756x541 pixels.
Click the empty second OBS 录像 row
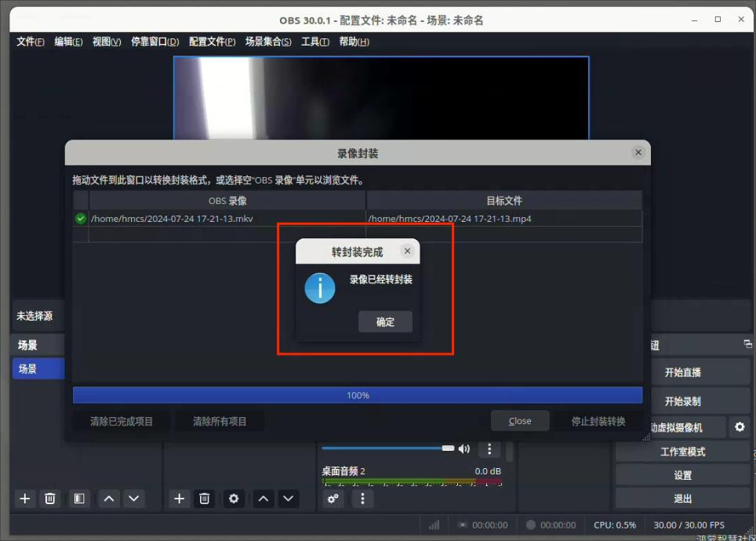click(227, 234)
